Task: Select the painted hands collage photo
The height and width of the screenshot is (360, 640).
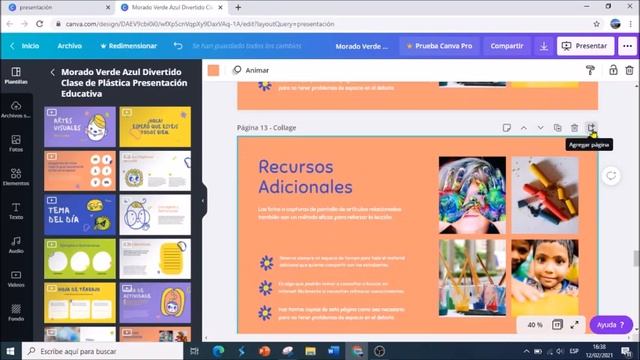Action: [x=472, y=195]
